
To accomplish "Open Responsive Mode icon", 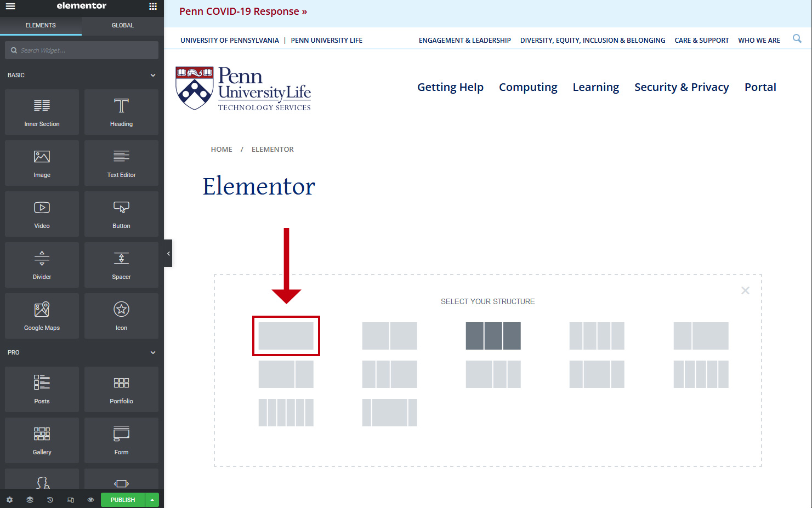I will (x=70, y=500).
